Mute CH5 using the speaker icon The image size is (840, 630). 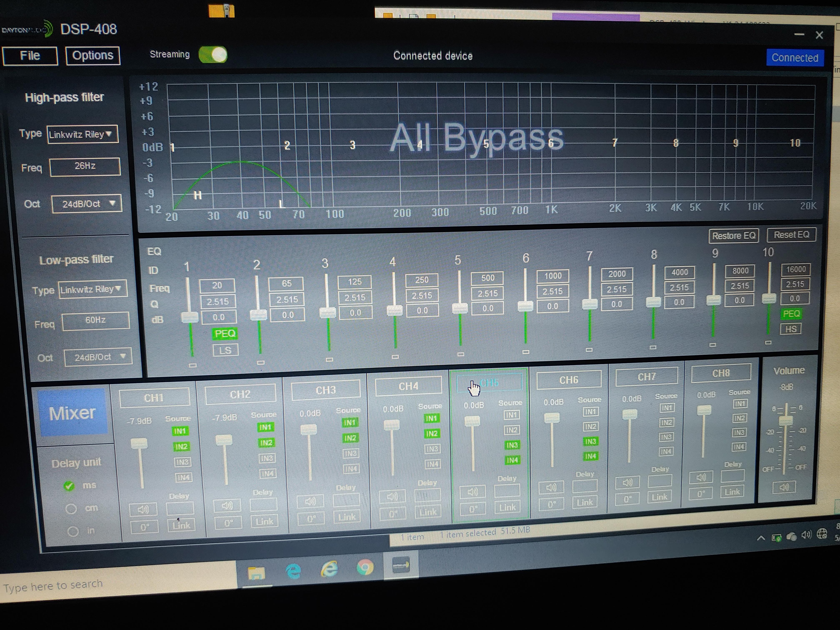[x=473, y=492]
